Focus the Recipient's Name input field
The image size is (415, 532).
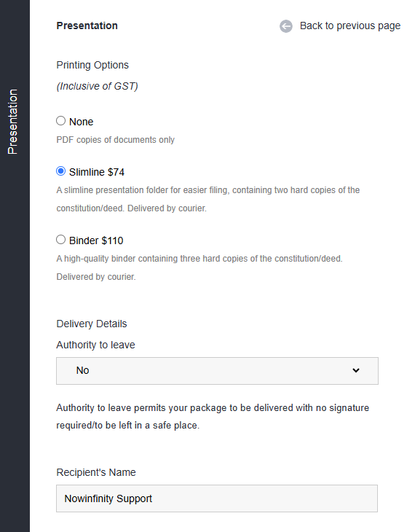(x=217, y=498)
